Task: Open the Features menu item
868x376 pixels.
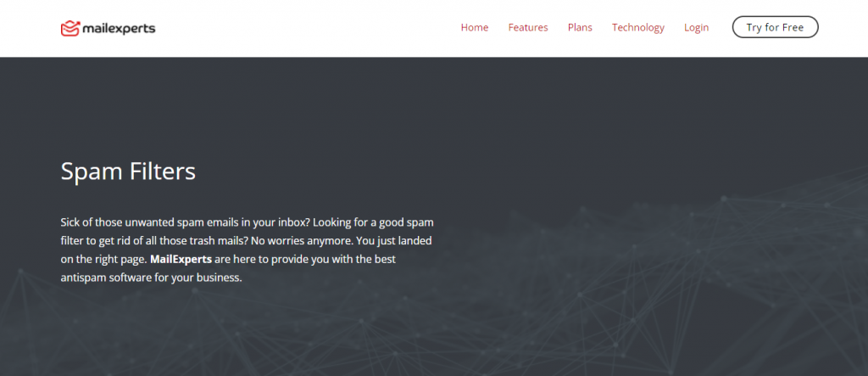Action: (x=528, y=27)
